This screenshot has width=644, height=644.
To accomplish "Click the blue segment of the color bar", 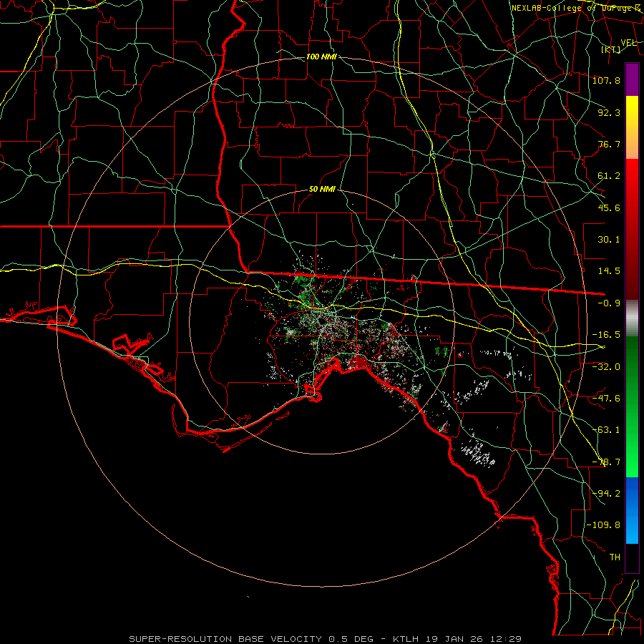I will 632,510.
